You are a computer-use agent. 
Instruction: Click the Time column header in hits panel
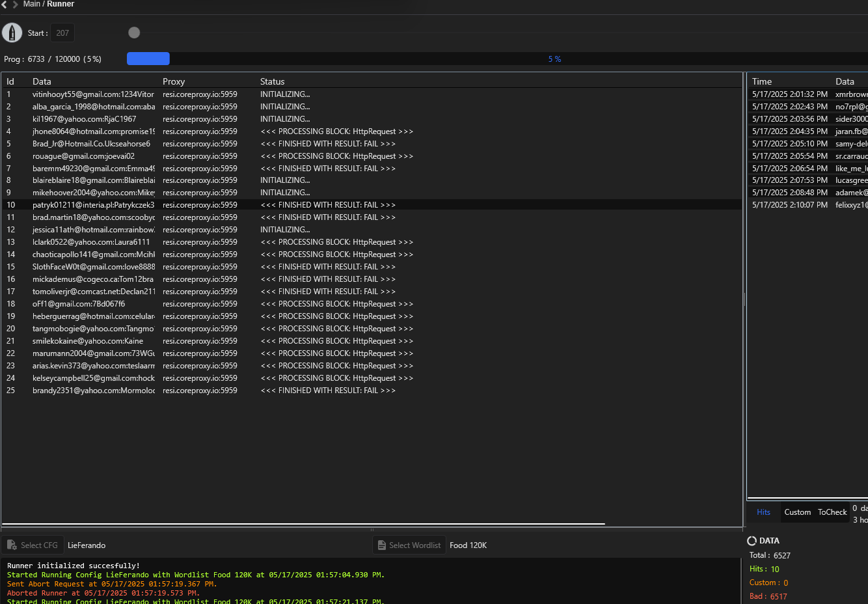coord(761,81)
